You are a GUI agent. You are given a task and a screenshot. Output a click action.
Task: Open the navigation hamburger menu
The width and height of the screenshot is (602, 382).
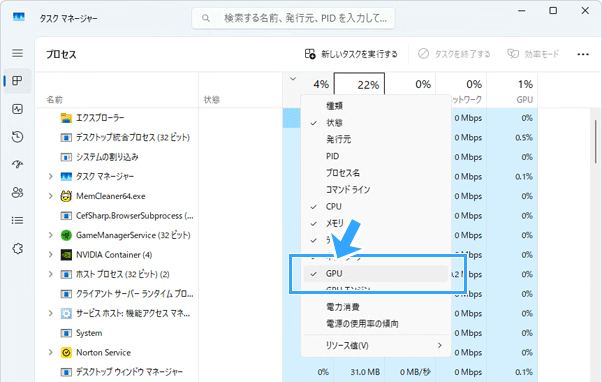(x=17, y=53)
